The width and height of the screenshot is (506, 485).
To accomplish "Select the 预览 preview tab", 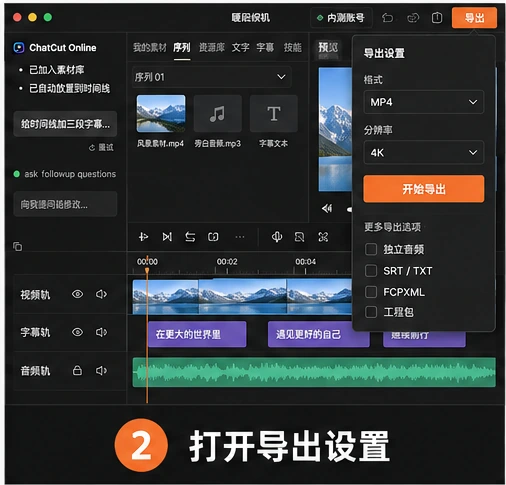I will 328,48.
